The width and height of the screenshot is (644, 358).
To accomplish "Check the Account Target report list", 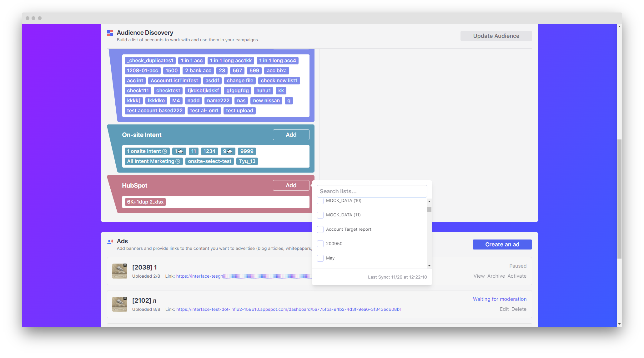I will (x=320, y=229).
